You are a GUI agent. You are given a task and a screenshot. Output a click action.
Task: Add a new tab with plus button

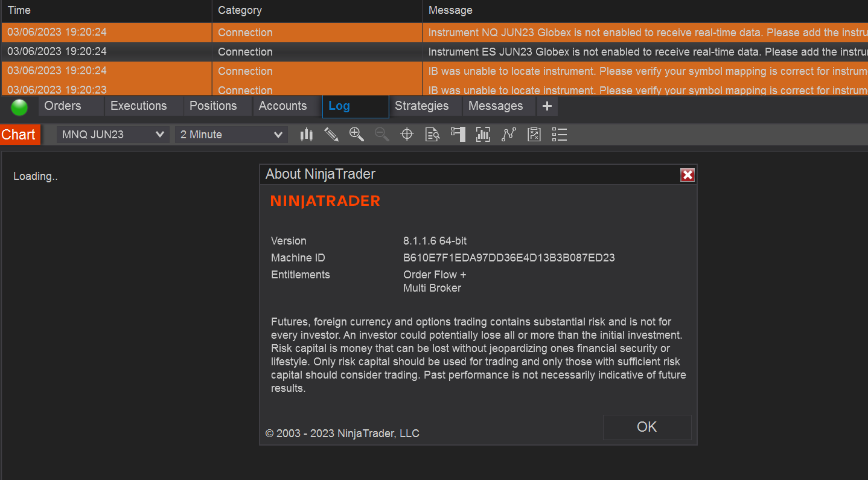coord(547,106)
